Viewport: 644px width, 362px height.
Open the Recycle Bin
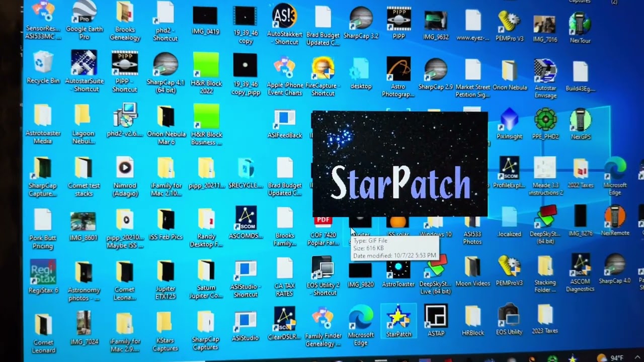tap(43, 67)
